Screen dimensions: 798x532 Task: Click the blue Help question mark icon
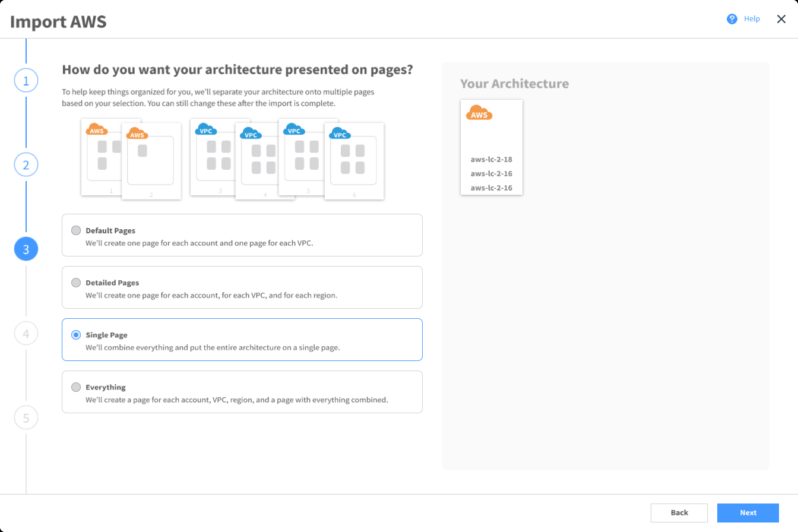(x=731, y=19)
